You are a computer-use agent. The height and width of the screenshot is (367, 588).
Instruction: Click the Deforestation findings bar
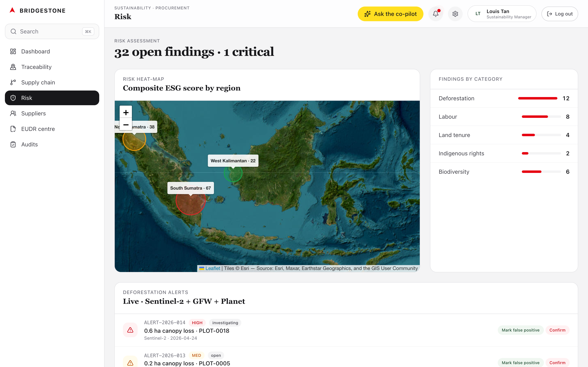(537, 98)
